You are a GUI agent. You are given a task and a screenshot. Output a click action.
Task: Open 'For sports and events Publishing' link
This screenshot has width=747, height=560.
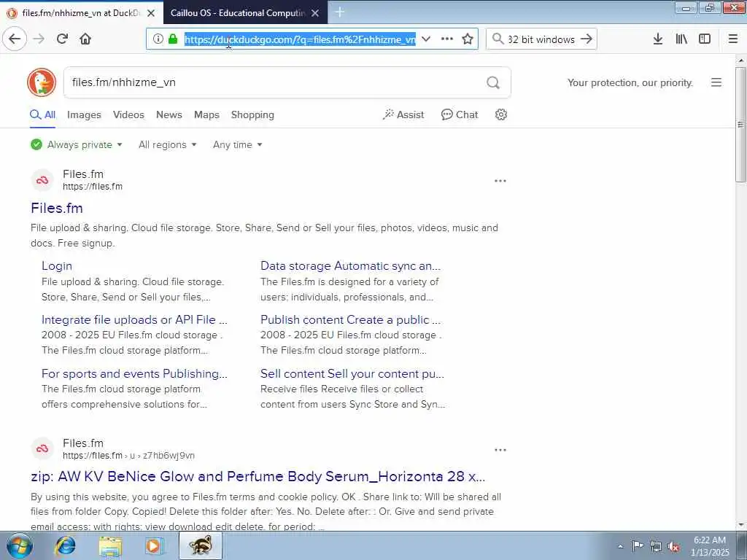pos(134,373)
